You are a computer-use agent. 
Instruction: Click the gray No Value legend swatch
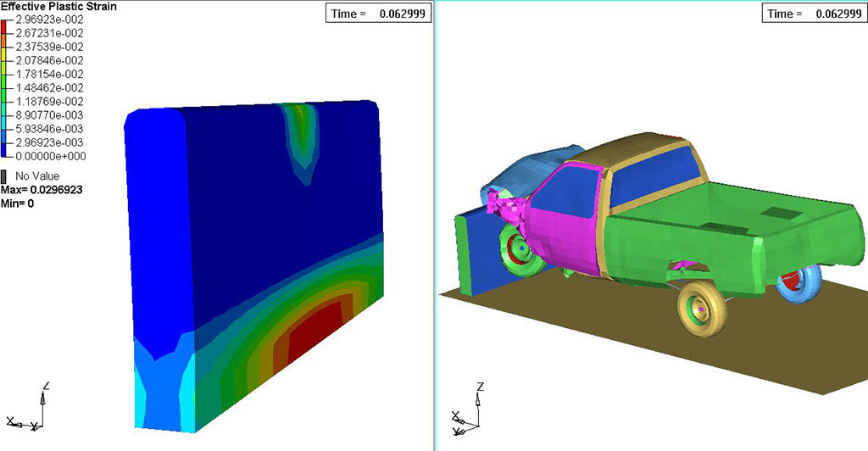click(3, 176)
